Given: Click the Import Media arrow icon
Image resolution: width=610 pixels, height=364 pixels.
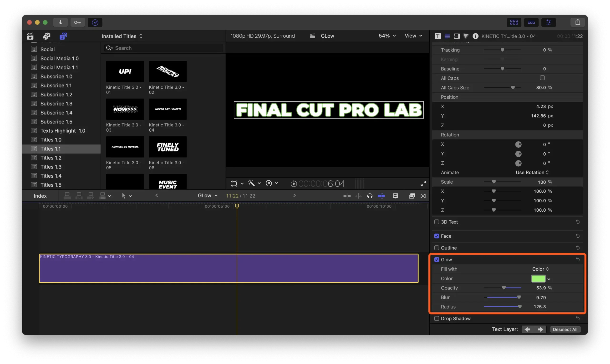Looking at the screenshot, I should (60, 22).
